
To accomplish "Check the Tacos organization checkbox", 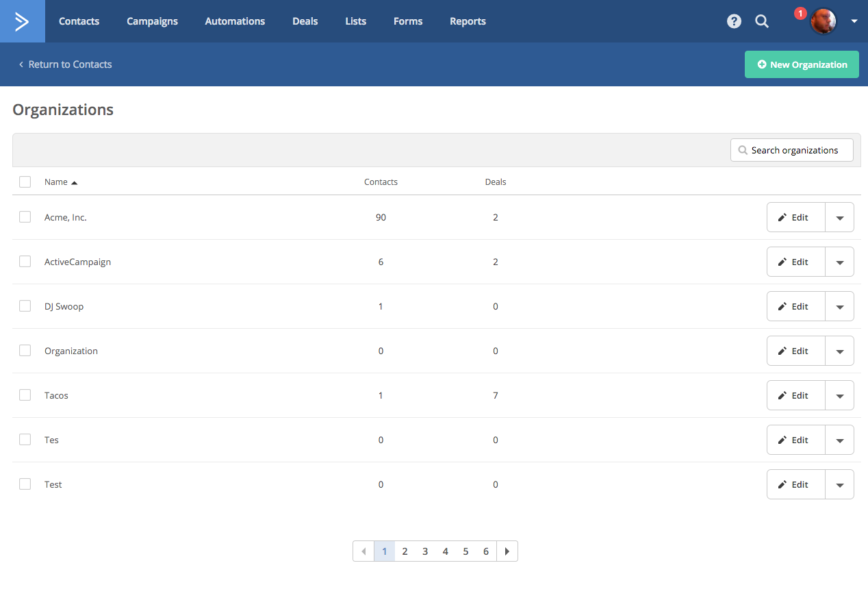I will [x=25, y=395].
